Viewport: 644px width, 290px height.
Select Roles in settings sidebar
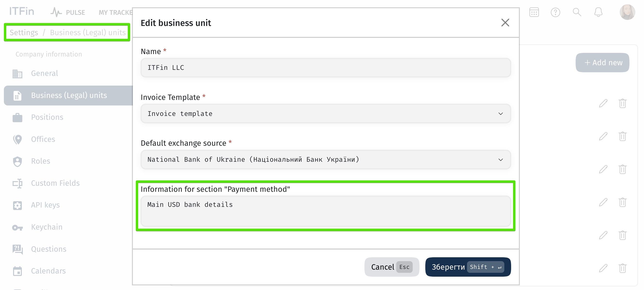[x=40, y=161]
